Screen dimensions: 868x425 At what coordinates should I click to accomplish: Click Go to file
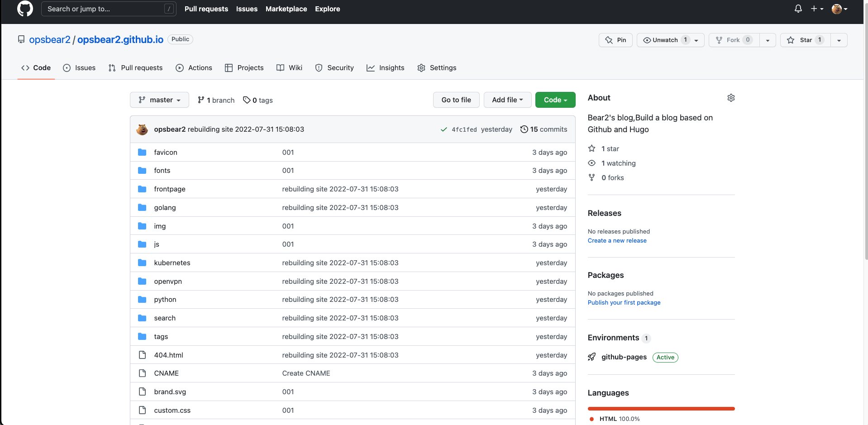click(x=456, y=100)
